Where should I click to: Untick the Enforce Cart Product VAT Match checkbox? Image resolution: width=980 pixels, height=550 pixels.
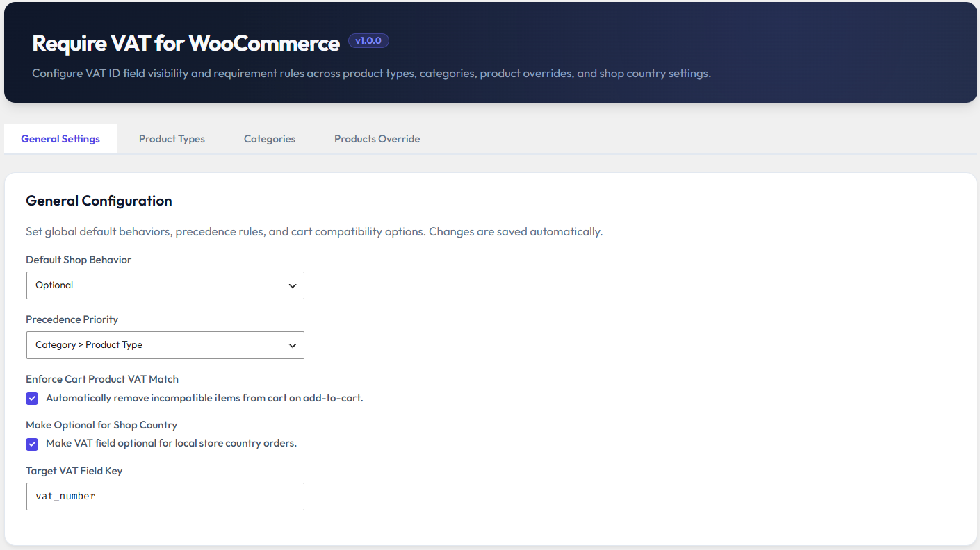tap(32, 399)
